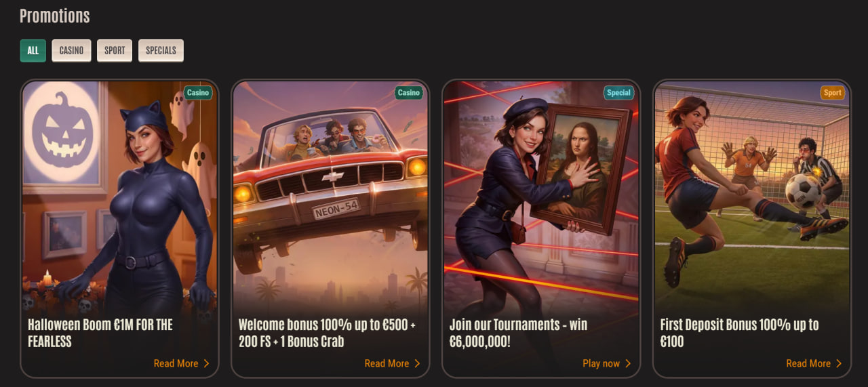Viewport: 868px width, 387px height.
Task: Filter promotions by SPORT
Action: click(115, 51)
